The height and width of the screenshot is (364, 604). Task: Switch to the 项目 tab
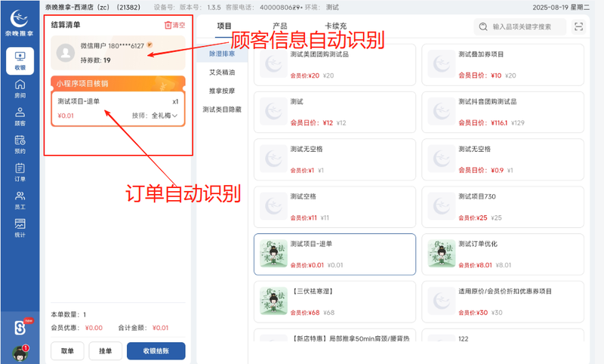coord(224,26)
